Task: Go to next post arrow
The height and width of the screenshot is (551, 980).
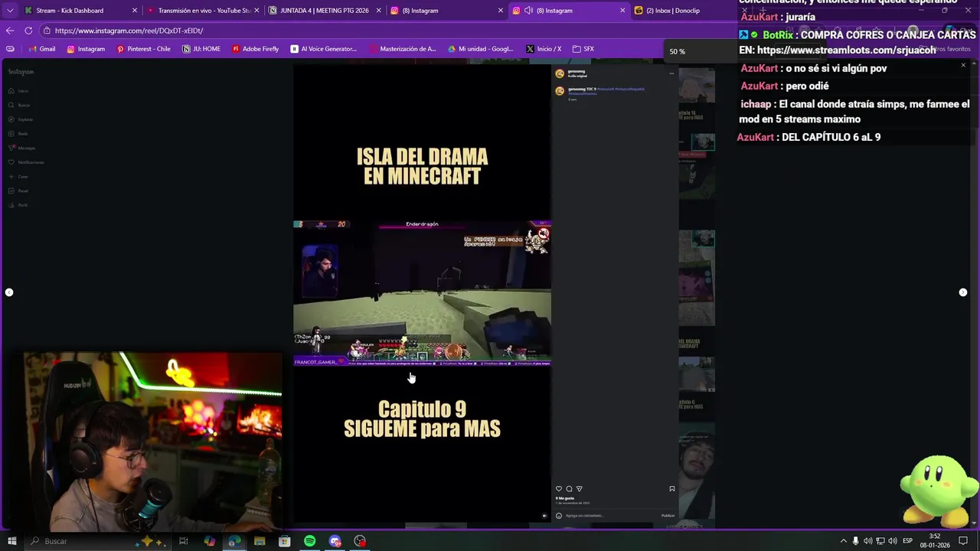Action: coord(963,292)
